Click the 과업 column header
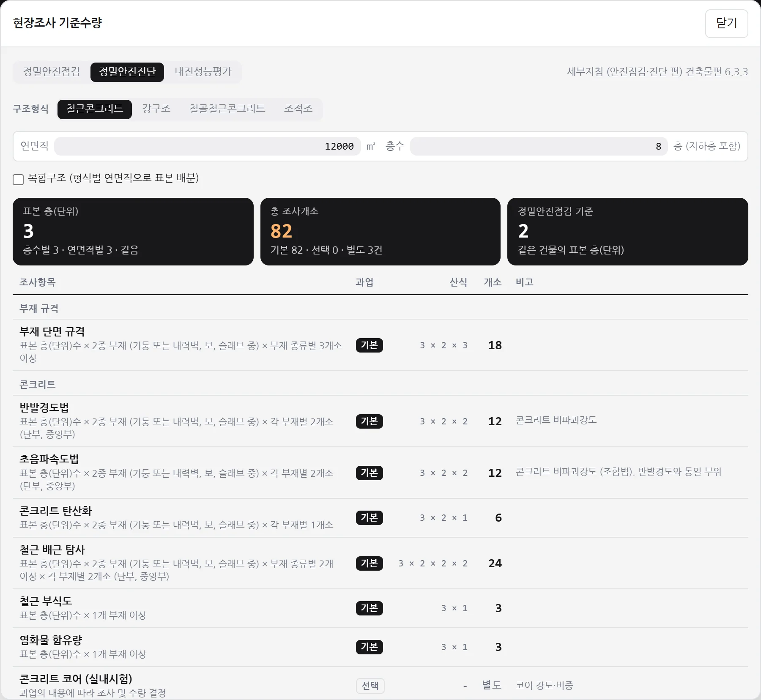Image resolution: width=761 pixels, height=700 pixels. pyautogui.click(x=364, y=282)
